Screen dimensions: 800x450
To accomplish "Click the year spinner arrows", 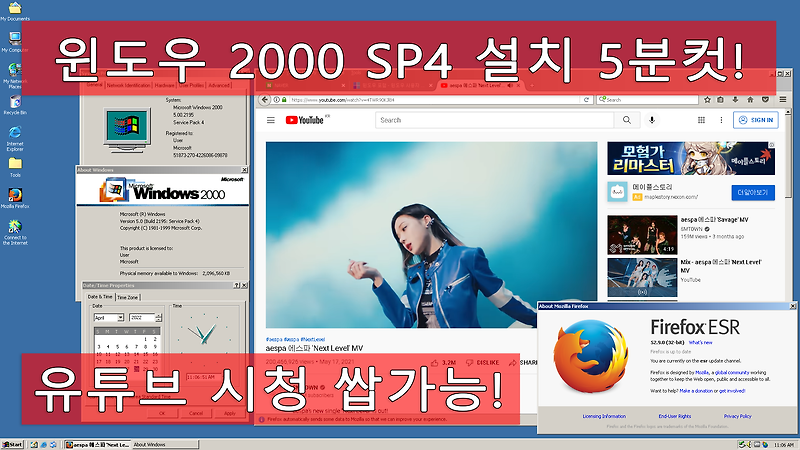I will [x=158, y=317].
